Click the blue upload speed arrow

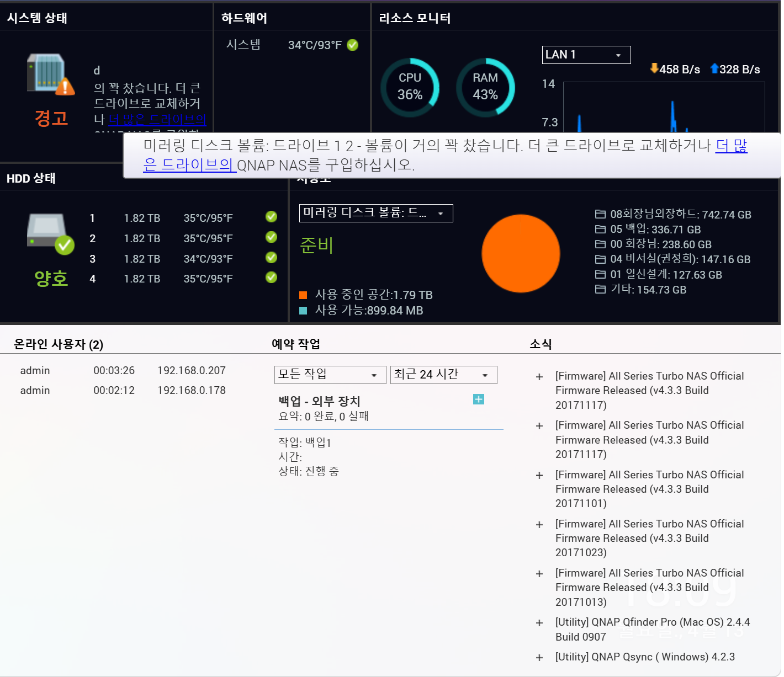click(x=714, y=68)
